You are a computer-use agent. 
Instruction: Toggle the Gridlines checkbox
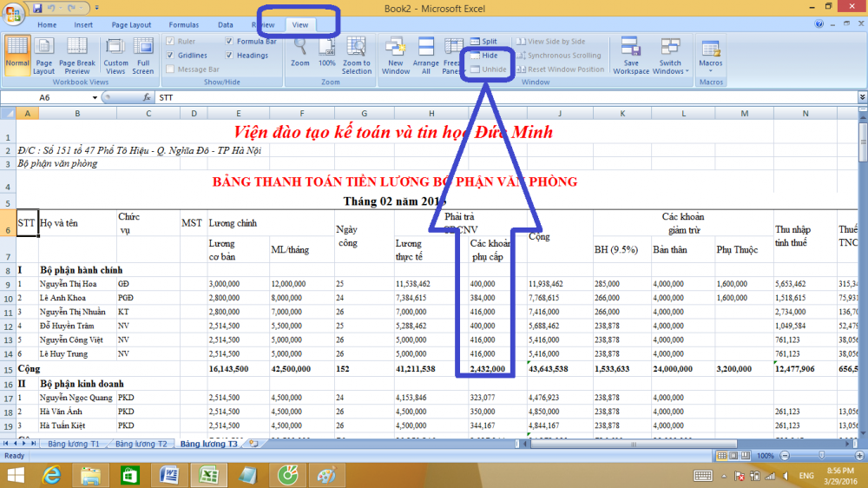pos(170,56)
